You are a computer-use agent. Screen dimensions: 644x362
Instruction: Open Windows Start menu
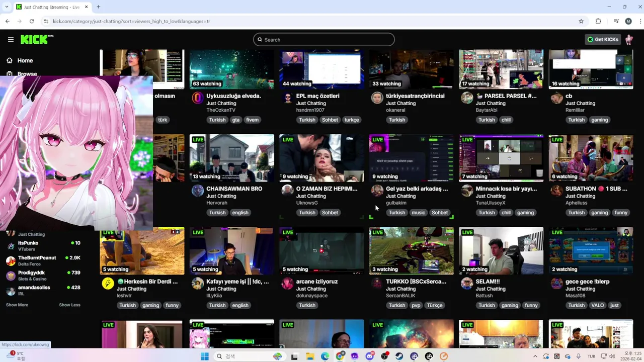(204, 356)
